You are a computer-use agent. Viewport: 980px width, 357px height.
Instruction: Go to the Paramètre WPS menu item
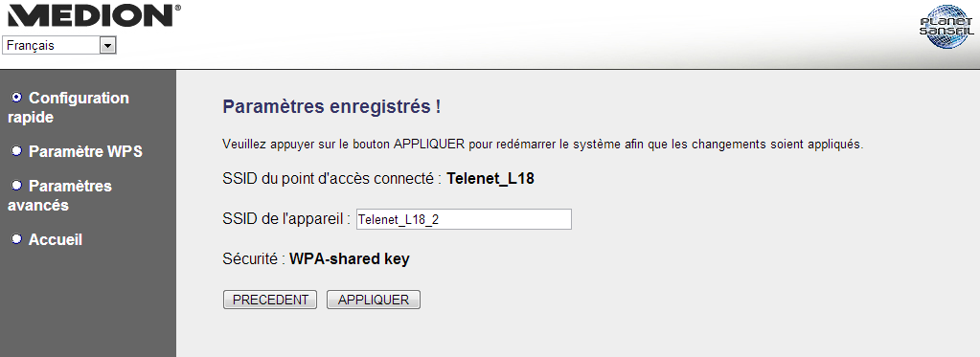(x=85, y=151)
